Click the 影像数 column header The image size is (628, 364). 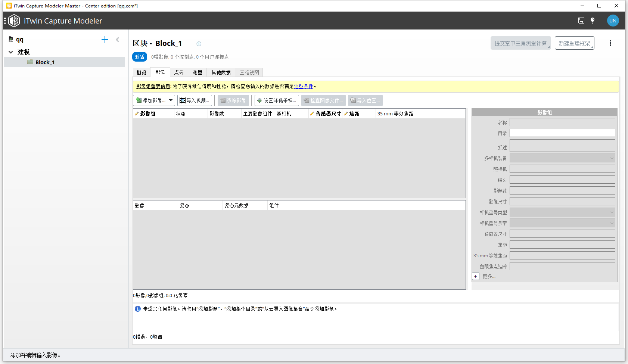pos(224,113)
